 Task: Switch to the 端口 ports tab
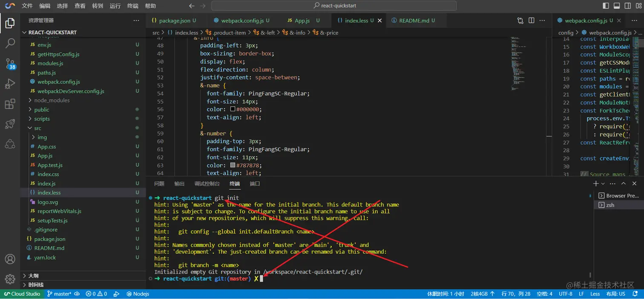(x=255, y=184)
